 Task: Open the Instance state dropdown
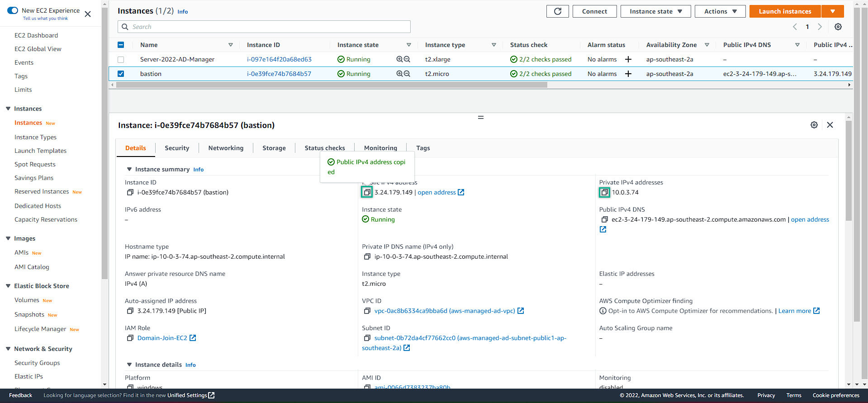[x=655, y=11]
